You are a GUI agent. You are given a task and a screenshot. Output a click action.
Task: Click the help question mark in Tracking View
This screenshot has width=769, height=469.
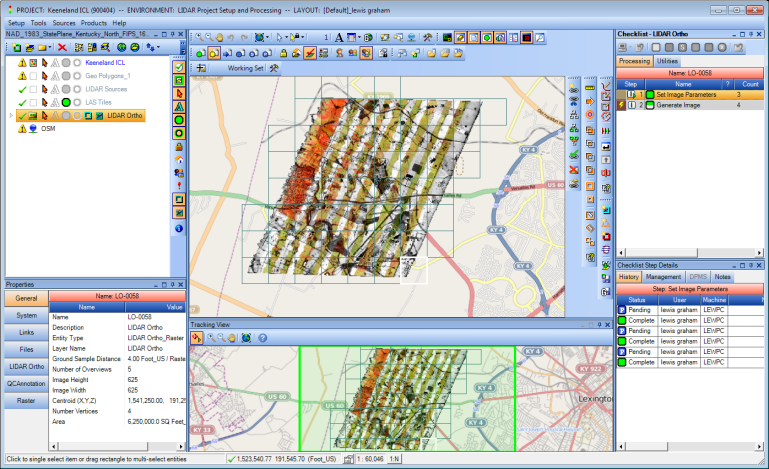(x=262, y=338)
